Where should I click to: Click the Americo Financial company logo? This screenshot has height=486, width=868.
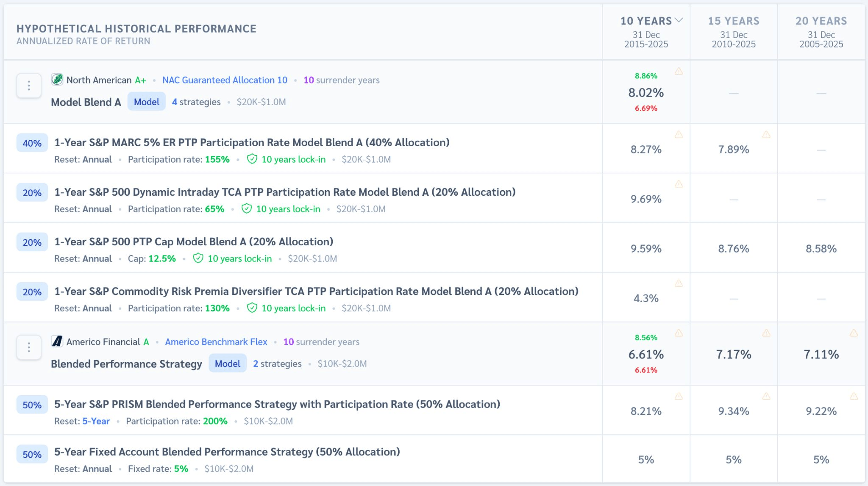[57, 342]
